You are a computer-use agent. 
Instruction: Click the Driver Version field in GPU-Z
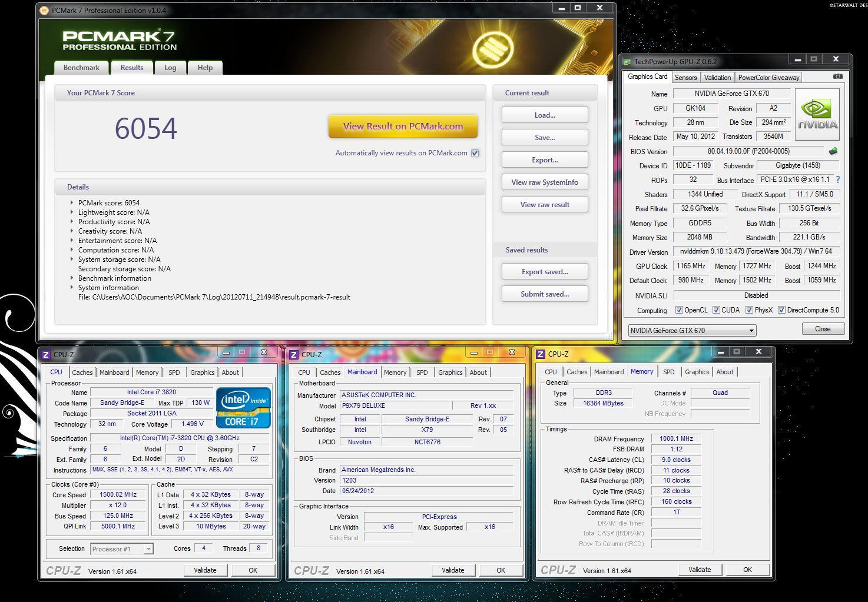click(x=756, y=251)
